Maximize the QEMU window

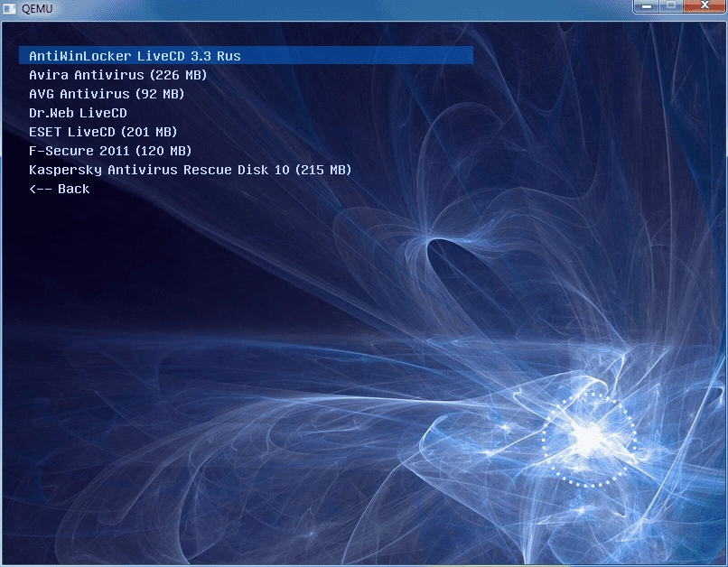[671, 6]
